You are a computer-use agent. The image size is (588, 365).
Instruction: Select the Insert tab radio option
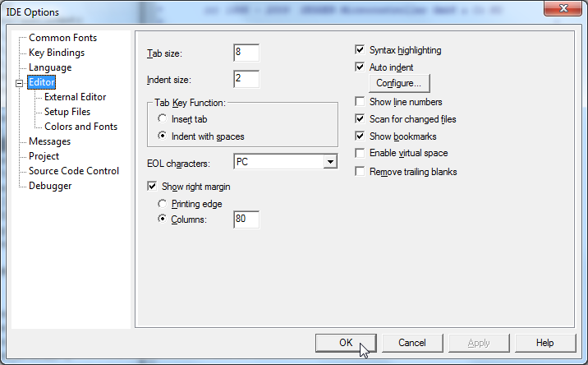tap(163, 119)
